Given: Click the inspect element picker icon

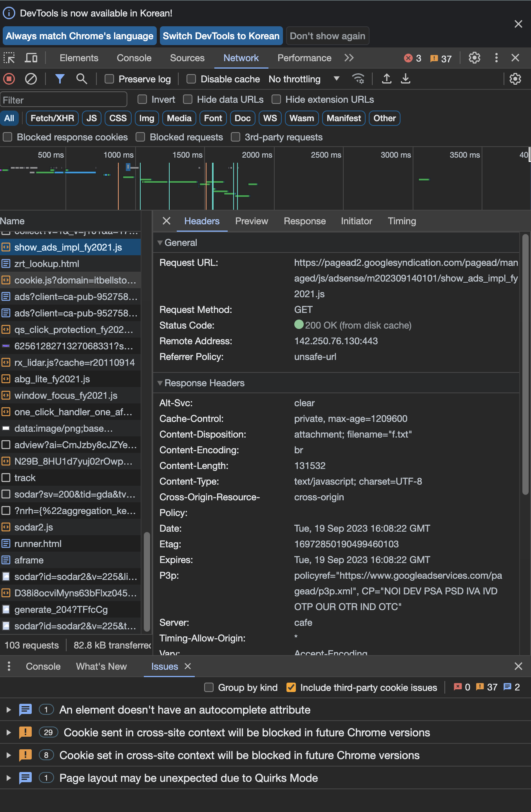Looking at the screenshot, I should click(9, 58).
